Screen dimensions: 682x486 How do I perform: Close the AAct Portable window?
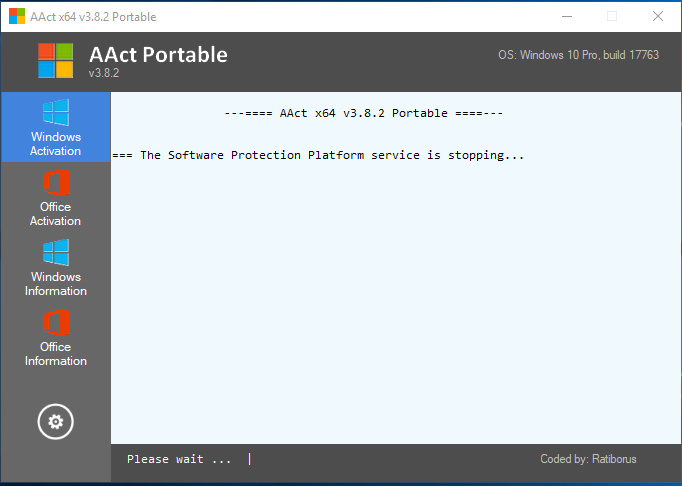657,16
